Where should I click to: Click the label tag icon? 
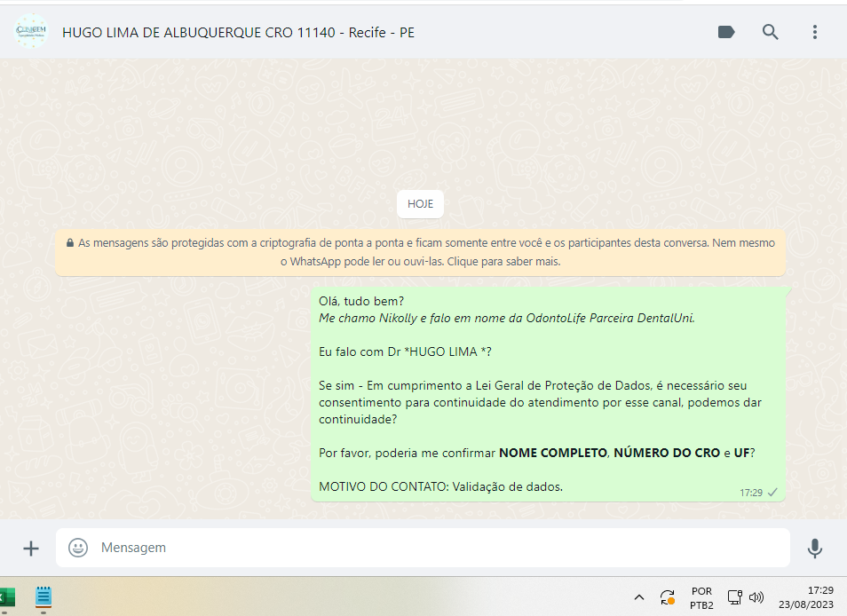pos(726,32)
